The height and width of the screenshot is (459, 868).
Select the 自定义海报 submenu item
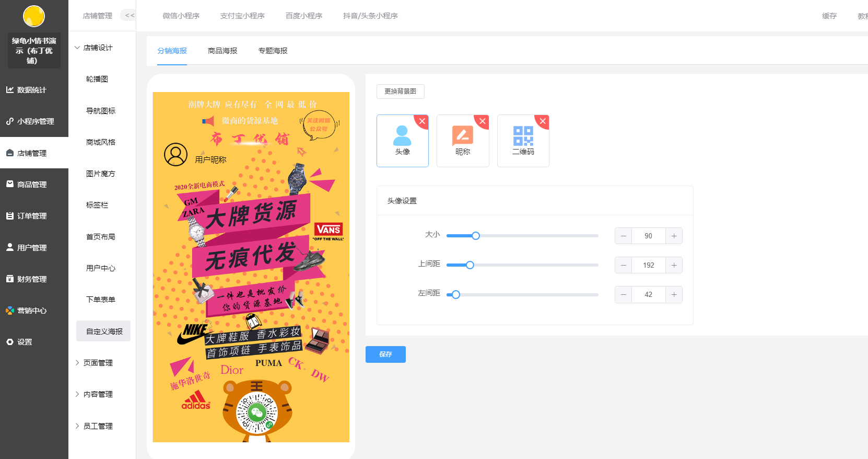pyautogui.click(x=103, y=331)
